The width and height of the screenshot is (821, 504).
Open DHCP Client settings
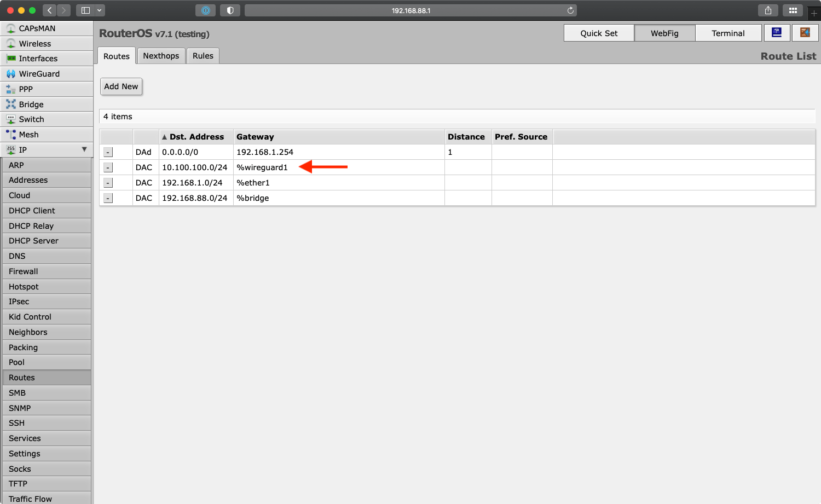pyautogui.click(x=47, y=211)
